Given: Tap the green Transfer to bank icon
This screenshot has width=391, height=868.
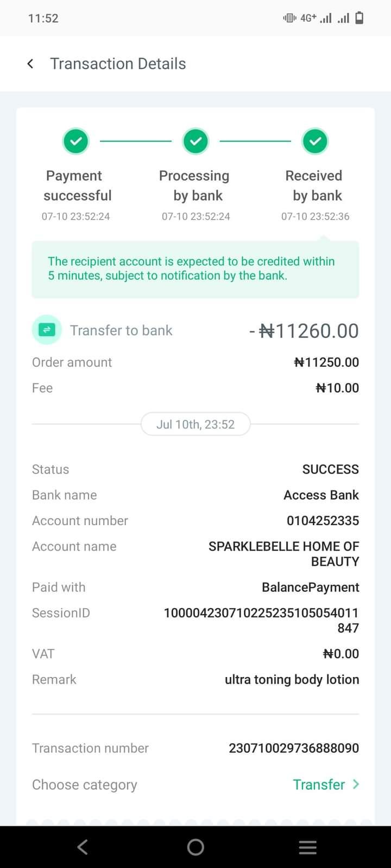Looking at the screenshot, I should click(x=47, y=330).
